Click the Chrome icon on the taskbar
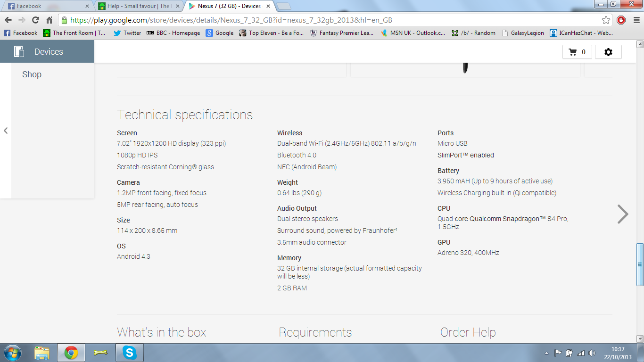 coord(71,353)
